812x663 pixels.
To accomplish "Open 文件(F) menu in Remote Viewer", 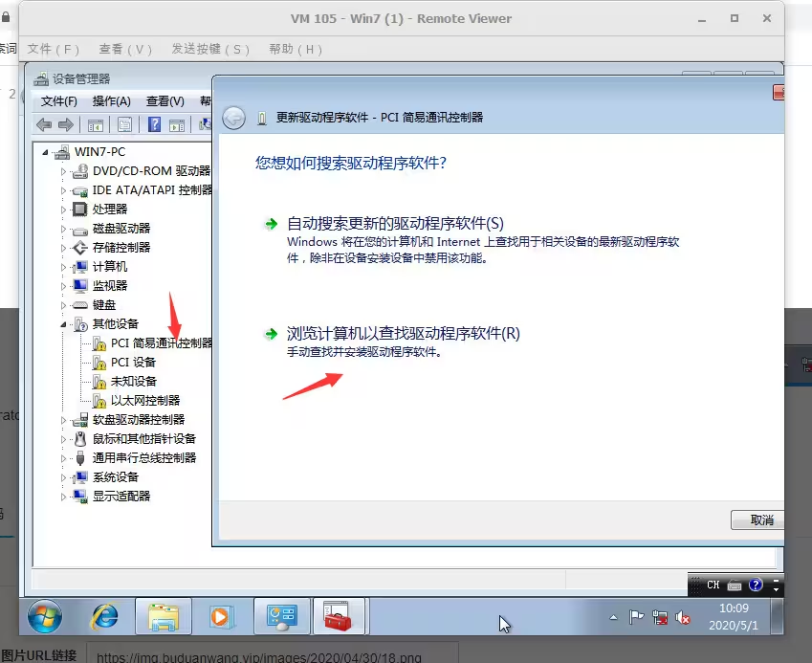I will (53, 49).
